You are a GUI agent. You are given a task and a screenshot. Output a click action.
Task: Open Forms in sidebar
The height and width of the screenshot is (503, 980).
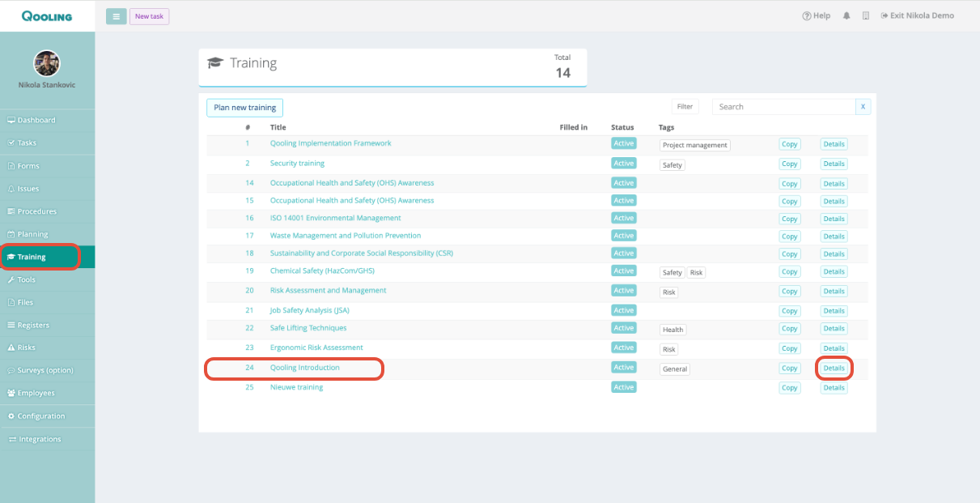click(x=47, y=166)
